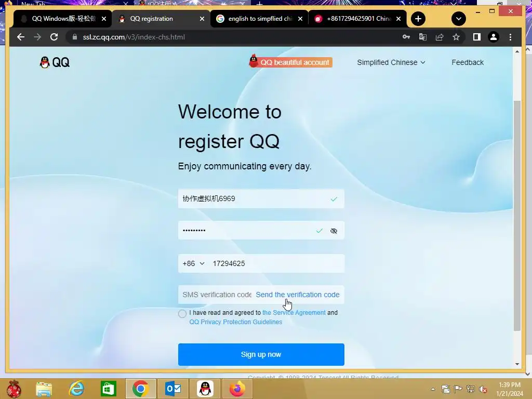Launch Firefox from the taskbar

[237, 389]
